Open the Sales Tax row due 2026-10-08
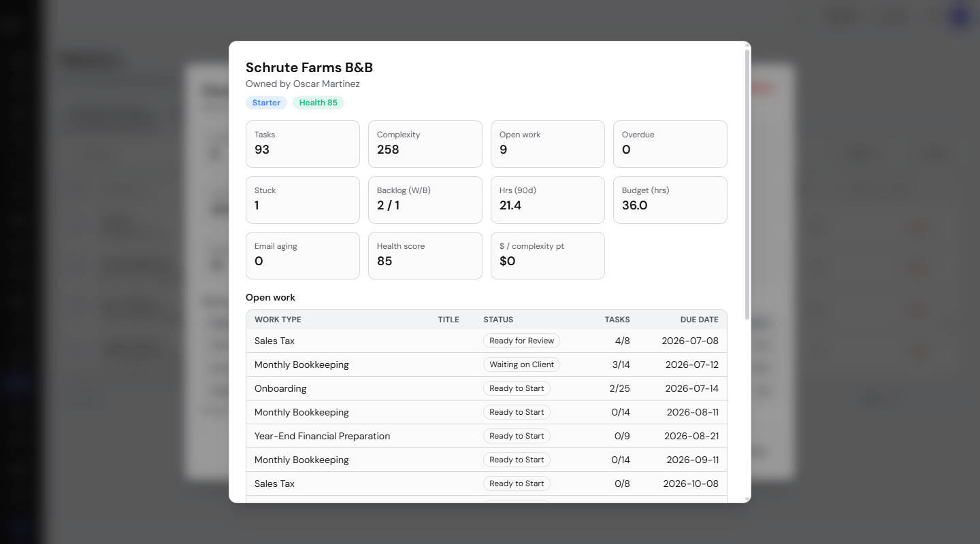 coord(487,483)
